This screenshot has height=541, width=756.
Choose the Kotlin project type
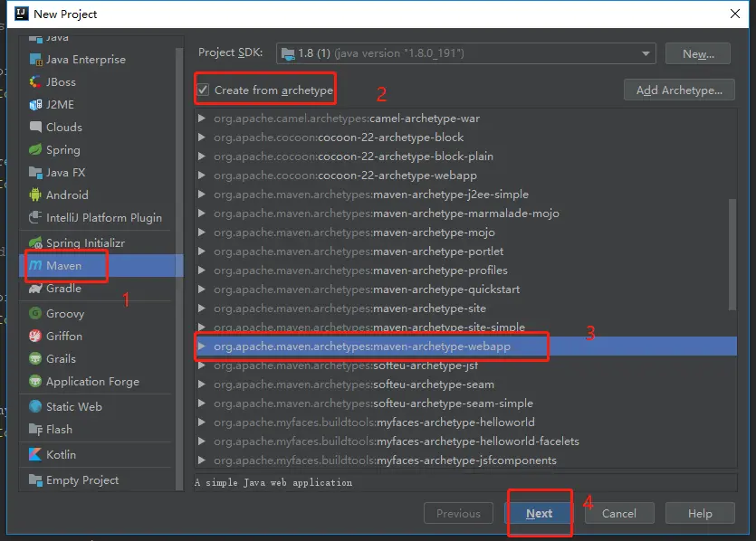[x=98, y=454]
